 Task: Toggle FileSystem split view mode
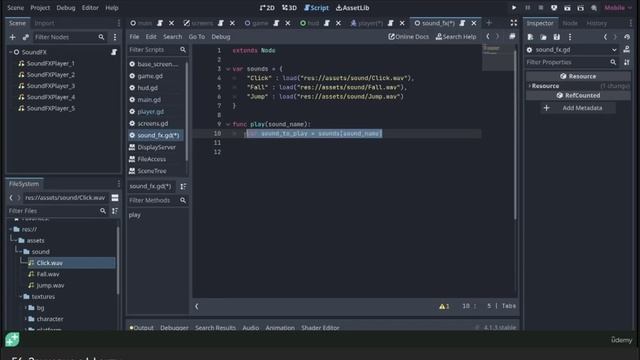[115, 198]
